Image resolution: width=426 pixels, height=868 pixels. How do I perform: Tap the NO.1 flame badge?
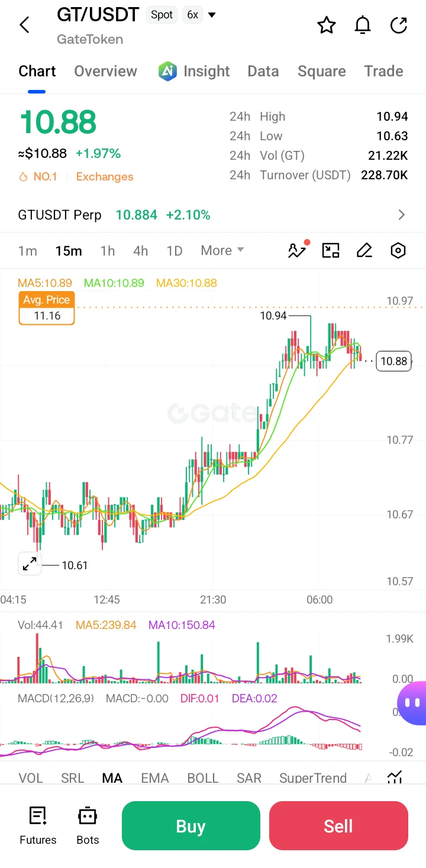click(38, 176)
